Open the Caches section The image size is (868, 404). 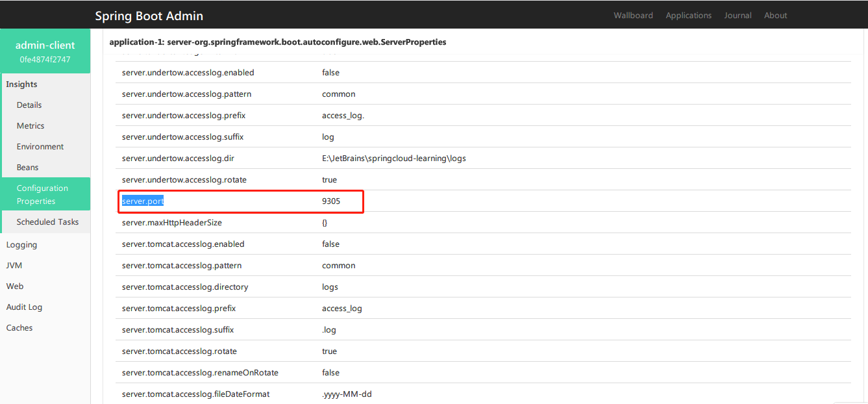click(x=19, y=328)
